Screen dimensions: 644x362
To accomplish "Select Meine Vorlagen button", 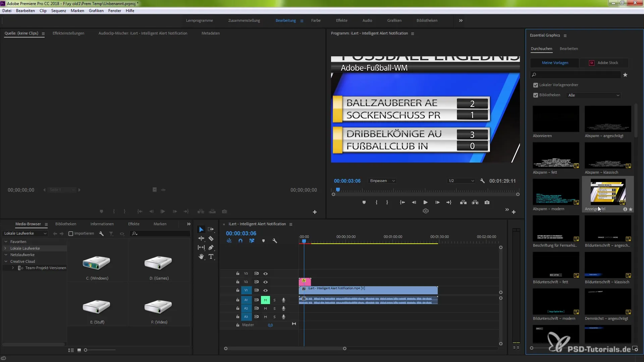I will 555,63.
